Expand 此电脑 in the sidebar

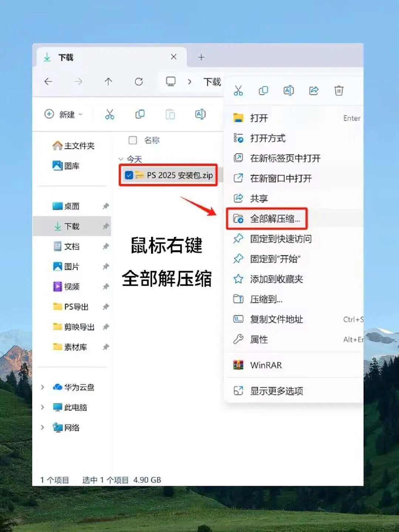[43, 407]
